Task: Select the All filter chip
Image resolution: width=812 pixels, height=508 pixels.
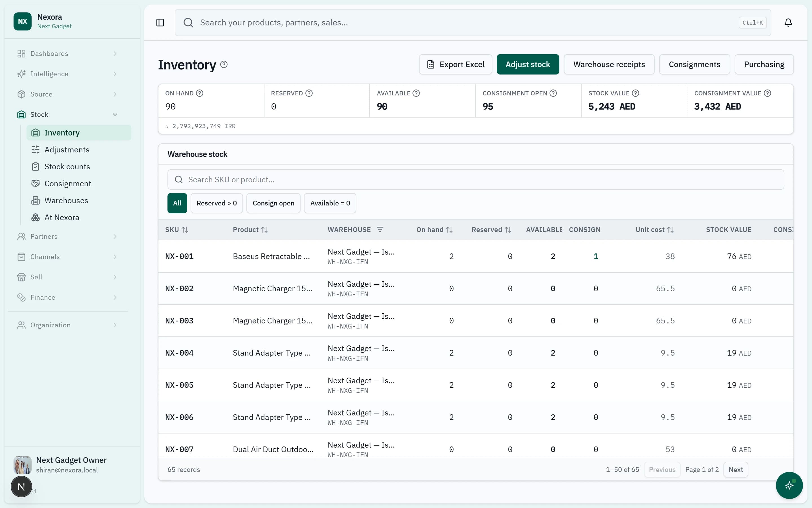Action: 177,203
